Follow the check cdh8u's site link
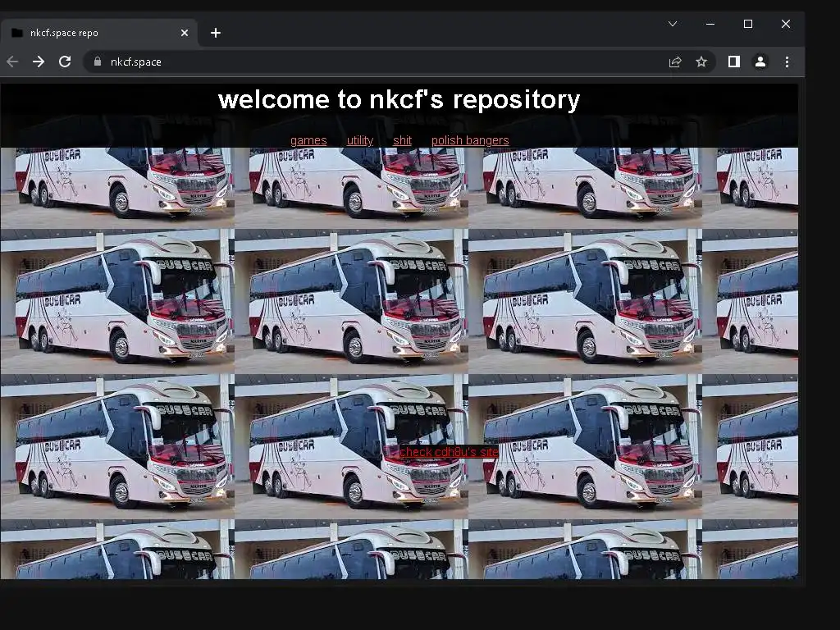 (449, 452)
